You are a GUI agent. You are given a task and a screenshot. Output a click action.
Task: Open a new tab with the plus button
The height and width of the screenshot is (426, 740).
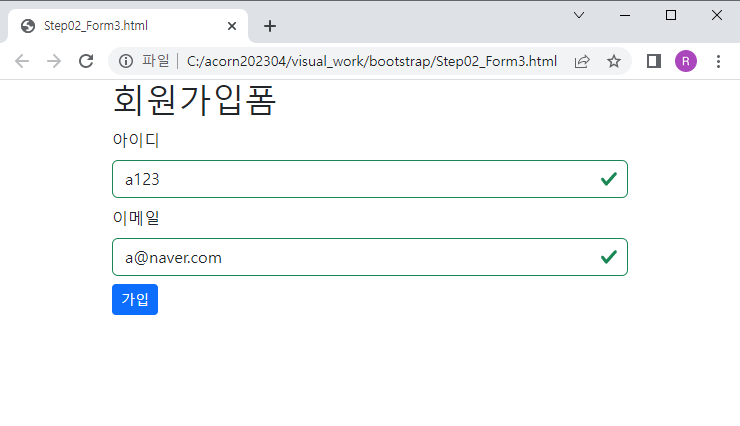tap(270, 26)
